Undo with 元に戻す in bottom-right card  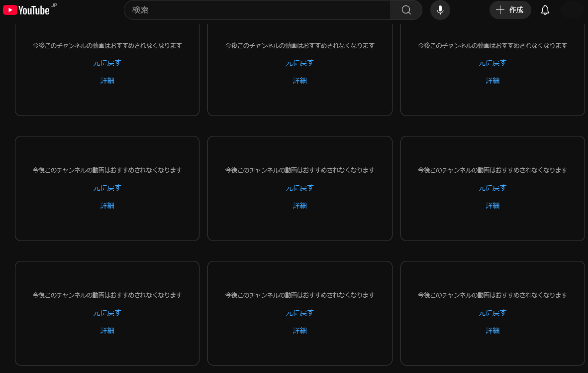492,313
